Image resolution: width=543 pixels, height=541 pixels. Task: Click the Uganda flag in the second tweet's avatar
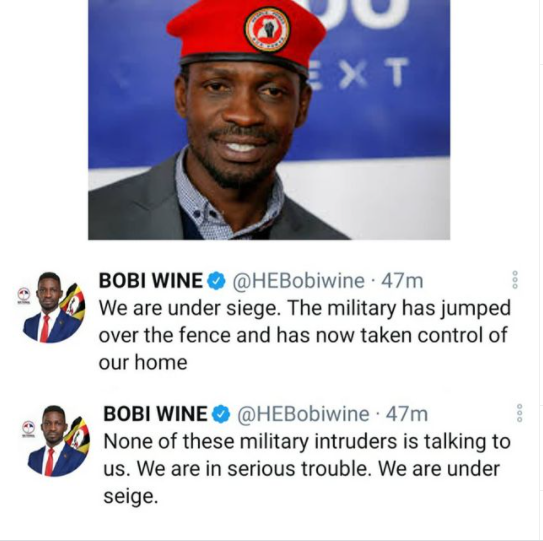[x=80, y=435]
